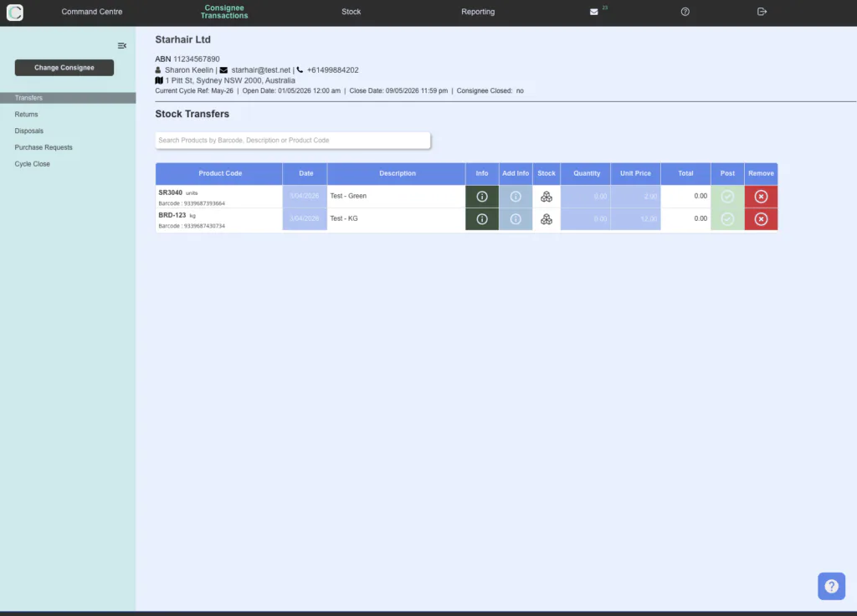857x616 pixels.
Task: Open the messages envelope icon
Action: [x=593, y=12]
